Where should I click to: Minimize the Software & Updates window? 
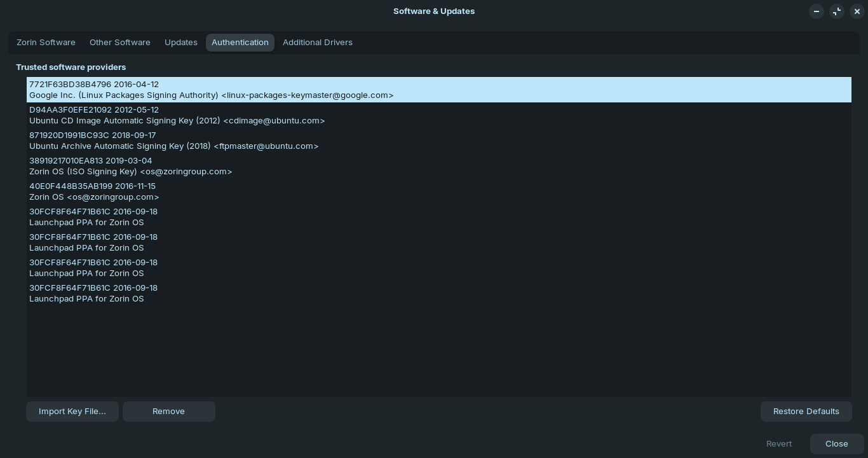click(817, 11)
